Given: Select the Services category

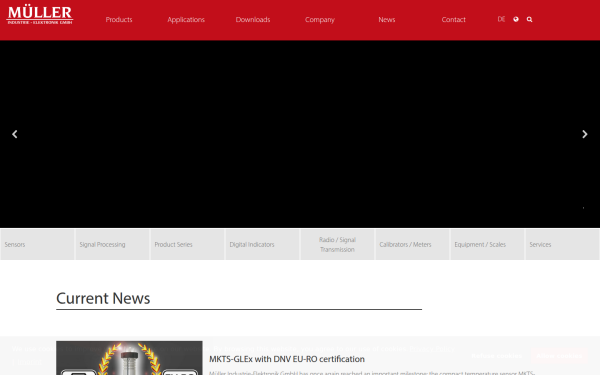Looking at the screenshot, I should 562,245.
